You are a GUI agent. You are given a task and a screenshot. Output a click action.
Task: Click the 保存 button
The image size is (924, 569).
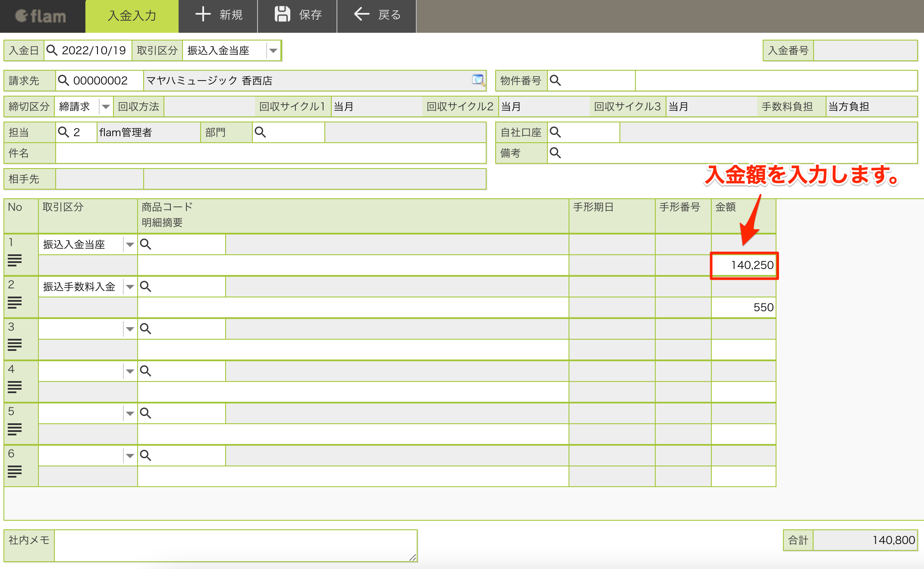pos(298,16)
